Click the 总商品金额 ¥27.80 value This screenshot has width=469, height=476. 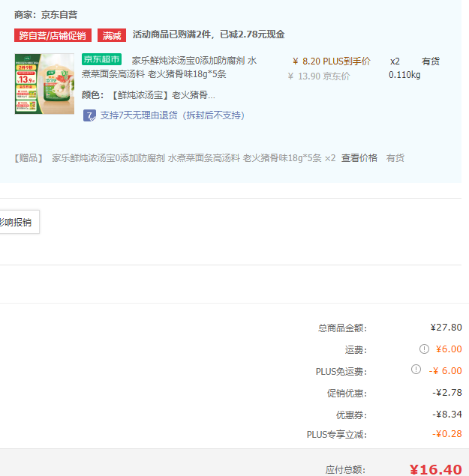click(x=446, y=328)
